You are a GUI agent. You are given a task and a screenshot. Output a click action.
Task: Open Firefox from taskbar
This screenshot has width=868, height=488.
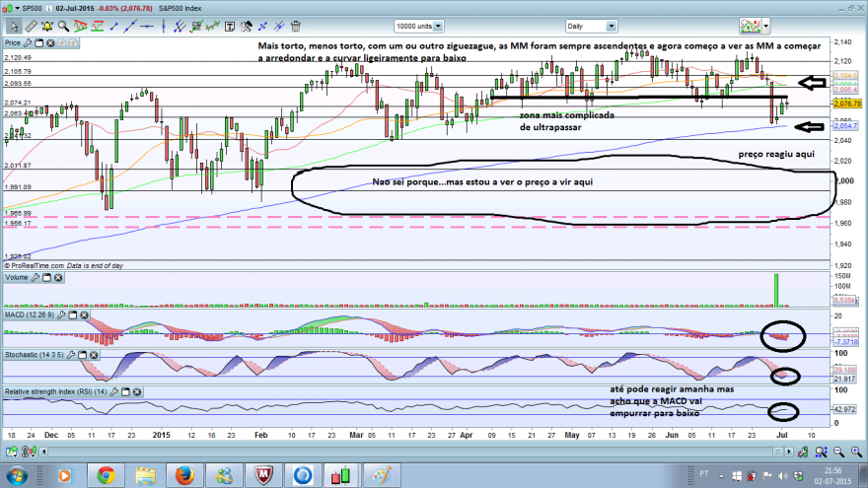point(184,475)
